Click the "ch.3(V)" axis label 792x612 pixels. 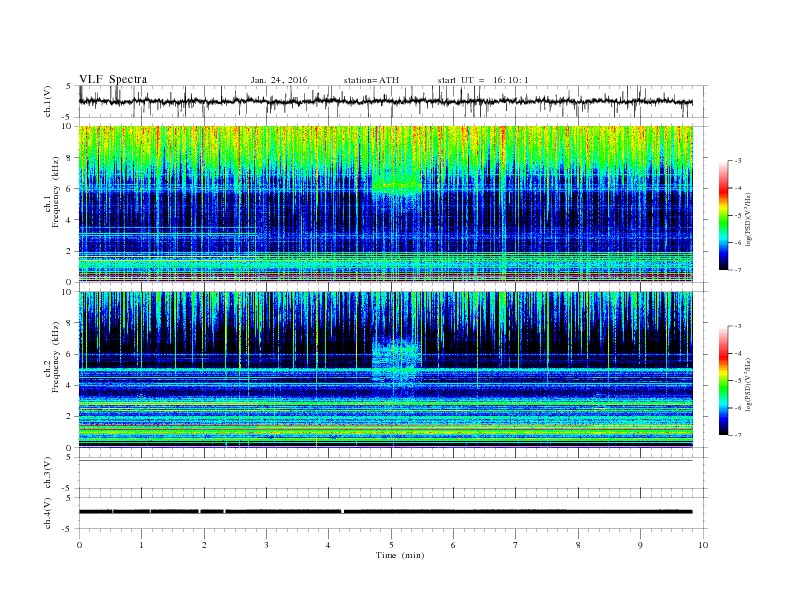tap(48, 473)
